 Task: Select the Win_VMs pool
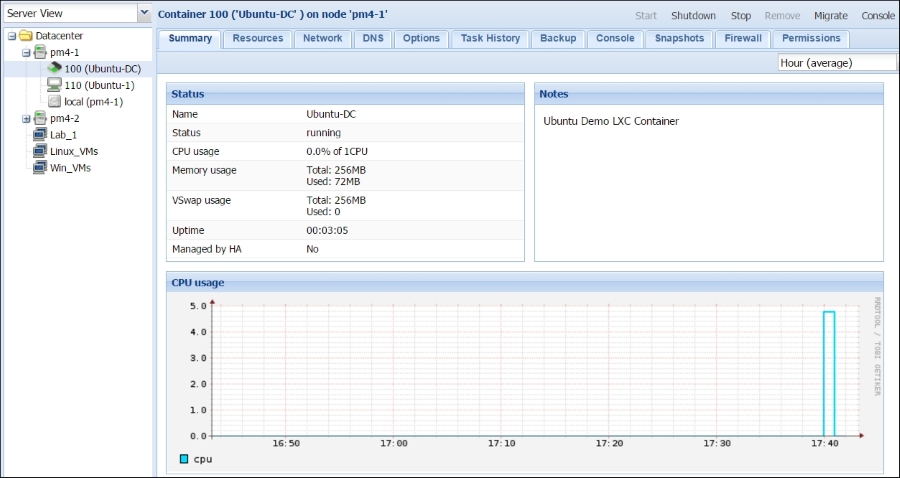coord(70,168)
